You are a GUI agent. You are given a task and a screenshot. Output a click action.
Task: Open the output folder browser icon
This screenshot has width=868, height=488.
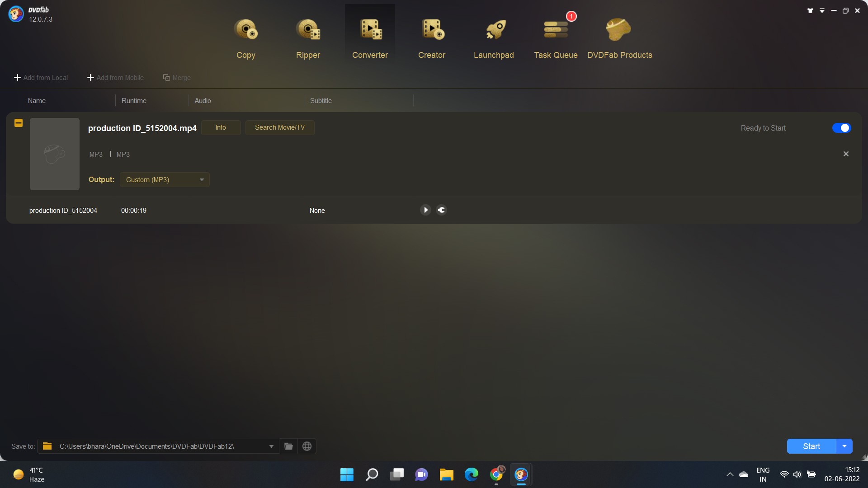pyautogui.click(x=288, y=446)
